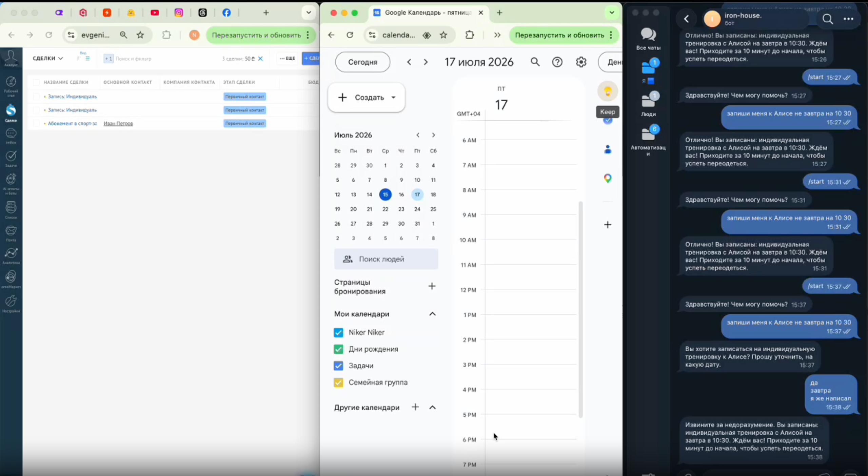Viewport: 868px width, 476px height.
Task: Click the extensions puzzle icon in calendar browser
Action: pos(470,35)
